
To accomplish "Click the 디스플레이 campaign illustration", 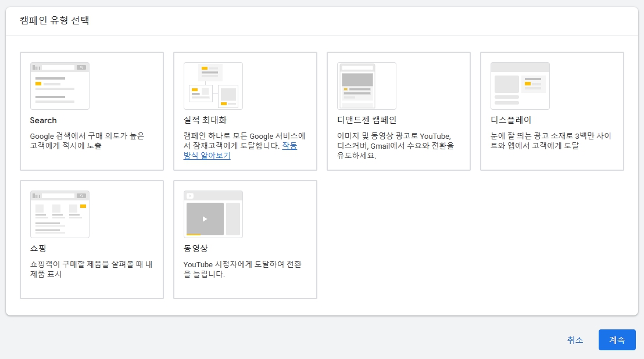I will coord(520,86).
